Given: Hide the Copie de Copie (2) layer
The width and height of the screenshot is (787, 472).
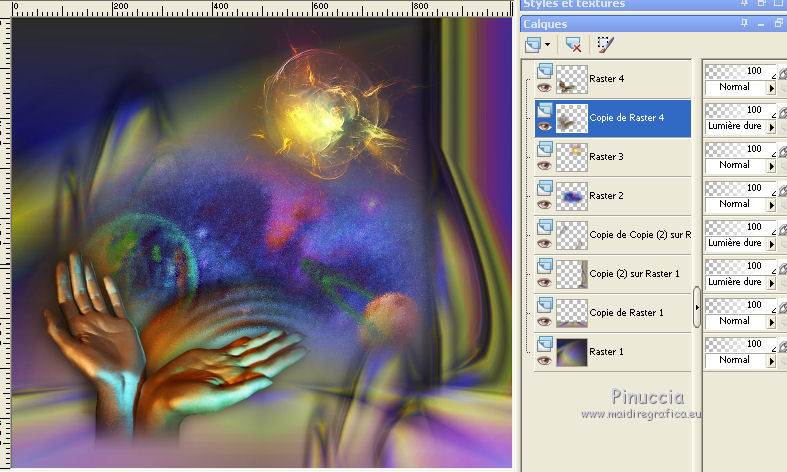Looking at the screenshot, I should tap(545, 244).
